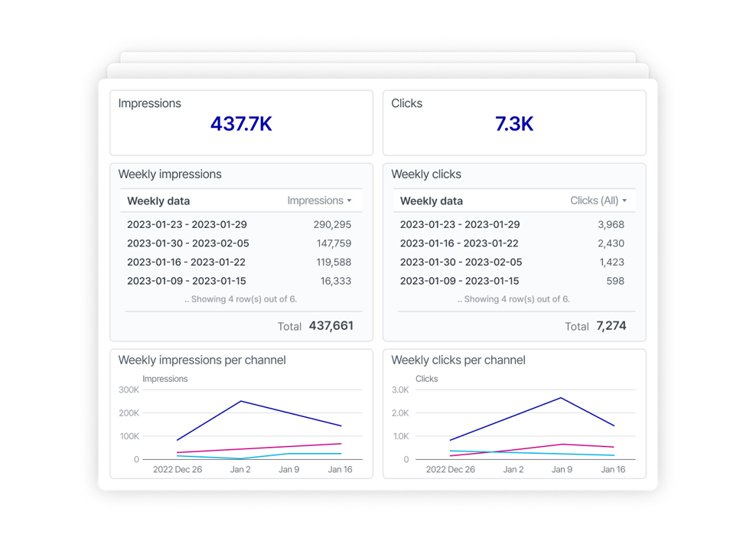The height and width of the screenshot is (551, 756).
Task: Click 'Showing 4 row(s) out of 6' under impressions
Action: click(241, 299)
